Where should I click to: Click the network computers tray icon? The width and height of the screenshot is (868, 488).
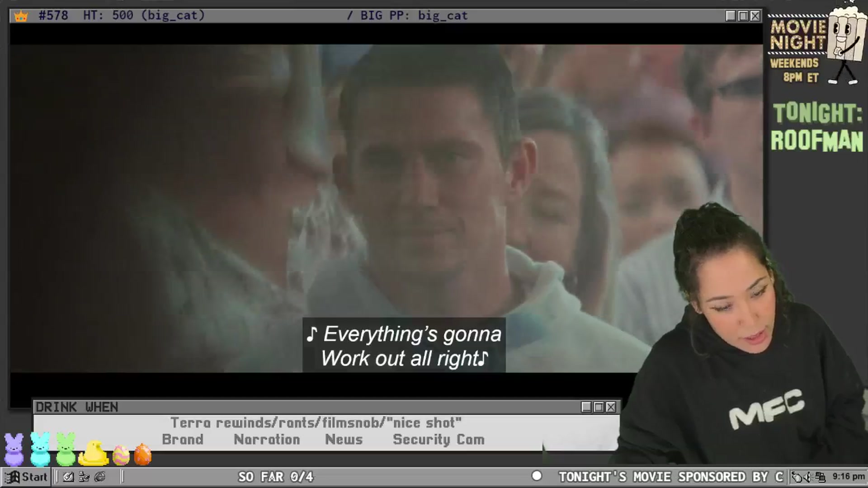[820, 477]
